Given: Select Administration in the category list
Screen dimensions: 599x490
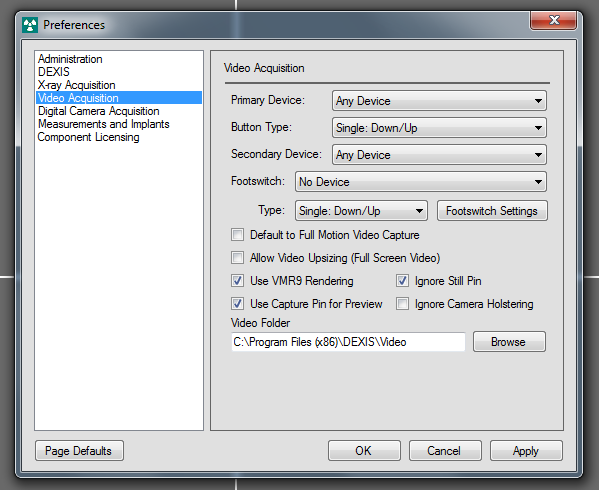Looking at the screenshot, I should tap(70, 59).
